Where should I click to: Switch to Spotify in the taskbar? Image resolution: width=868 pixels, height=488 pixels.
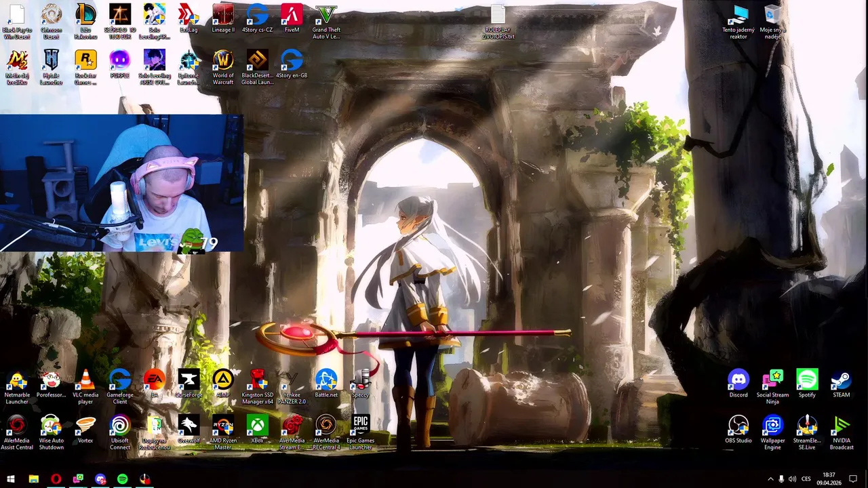(122, 479)
